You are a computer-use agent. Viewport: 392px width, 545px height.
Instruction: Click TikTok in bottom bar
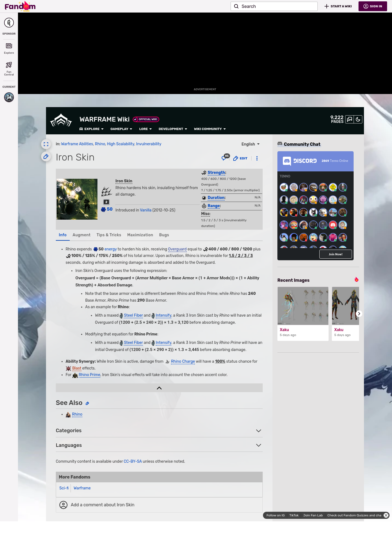[294, 515]
